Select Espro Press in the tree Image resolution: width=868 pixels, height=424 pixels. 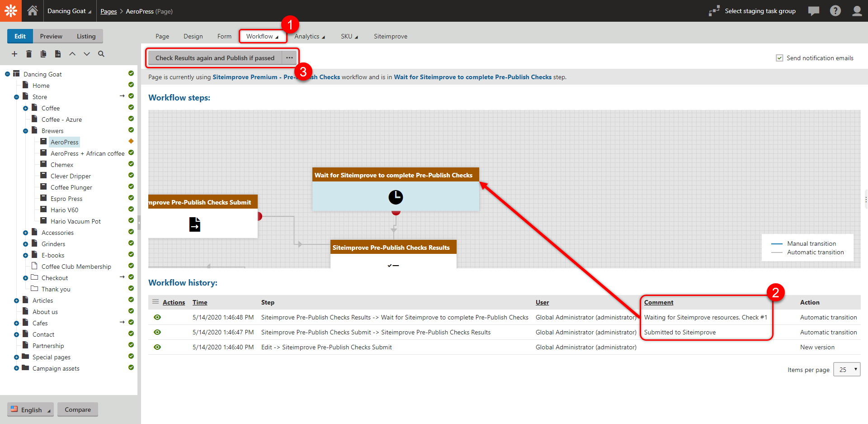pos(66,199)
